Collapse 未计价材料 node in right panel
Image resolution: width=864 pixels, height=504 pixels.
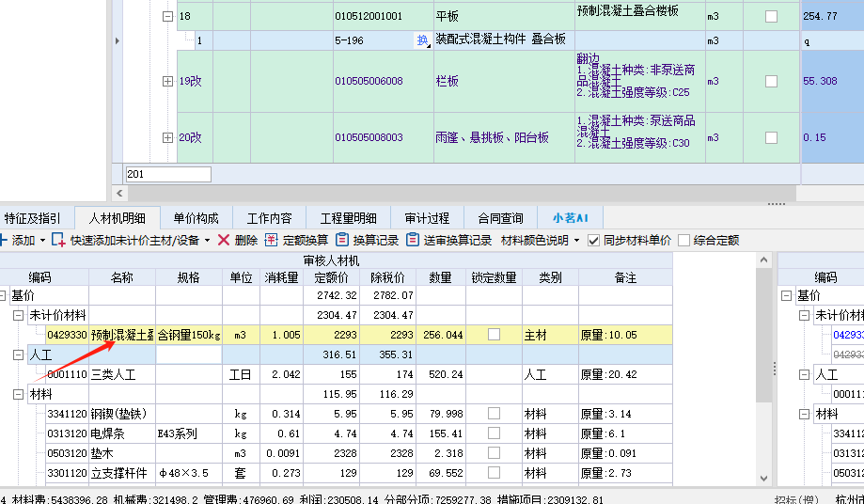point(805,316)
